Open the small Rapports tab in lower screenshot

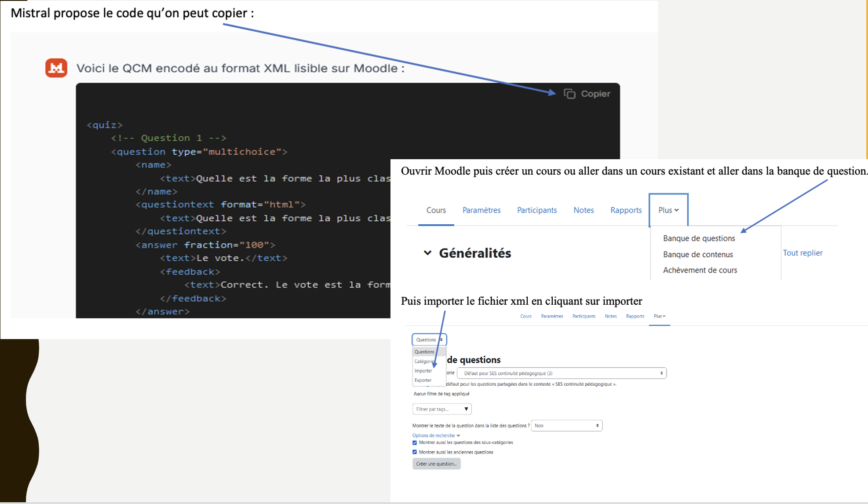tap(635, 316)
